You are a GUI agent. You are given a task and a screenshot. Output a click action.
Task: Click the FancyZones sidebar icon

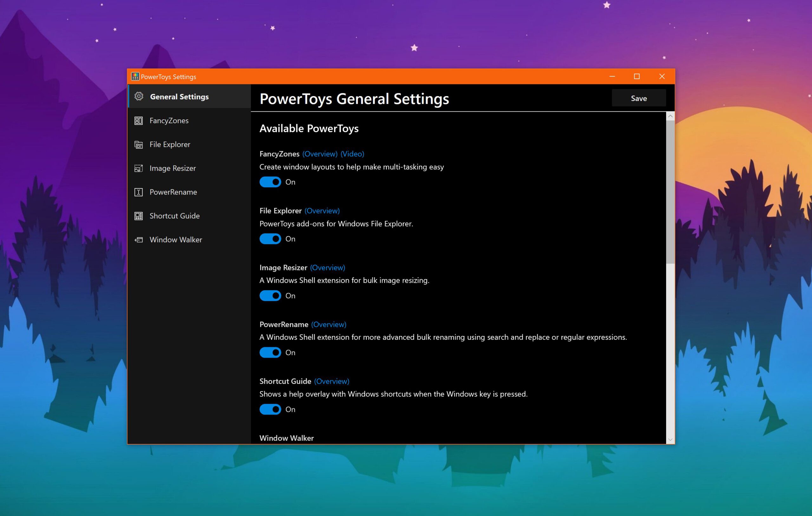point(139,121)
